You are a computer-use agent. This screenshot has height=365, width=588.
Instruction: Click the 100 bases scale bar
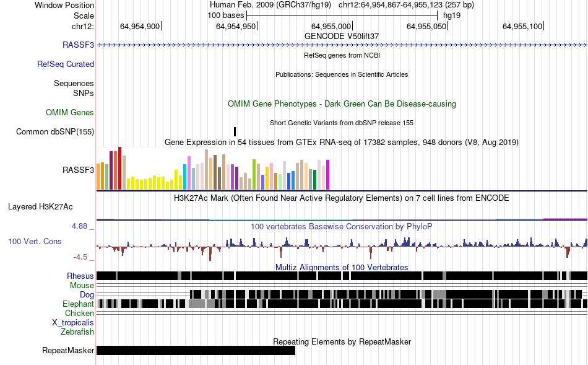(x=342, y=15)
